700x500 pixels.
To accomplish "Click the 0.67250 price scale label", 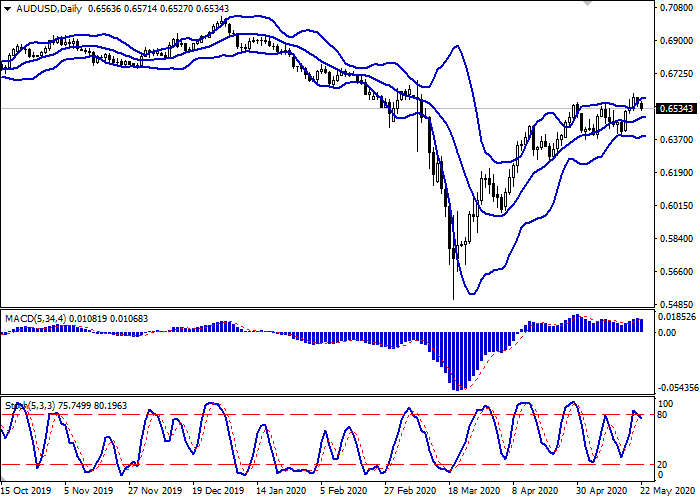I will (x=677, y=74).
